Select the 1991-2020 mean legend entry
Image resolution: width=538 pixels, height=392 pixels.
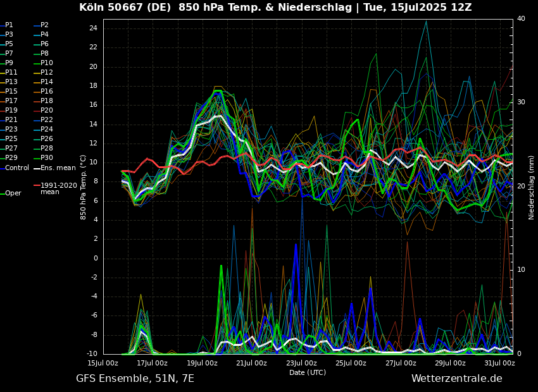(58, 188)
